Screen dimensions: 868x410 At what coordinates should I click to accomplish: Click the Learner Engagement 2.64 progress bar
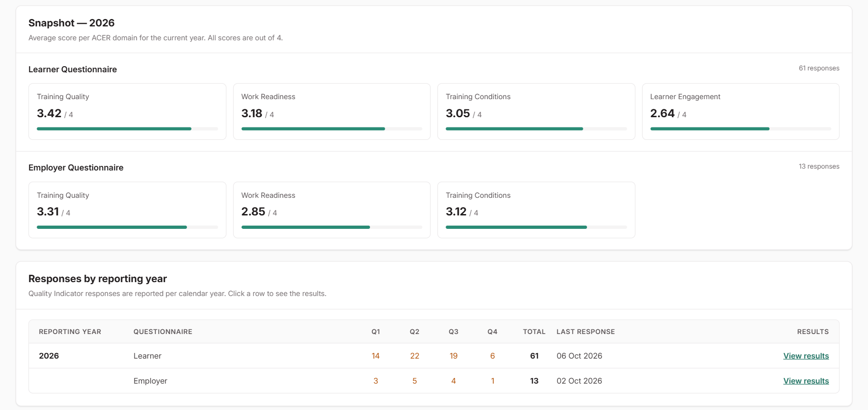pos(740,129)
